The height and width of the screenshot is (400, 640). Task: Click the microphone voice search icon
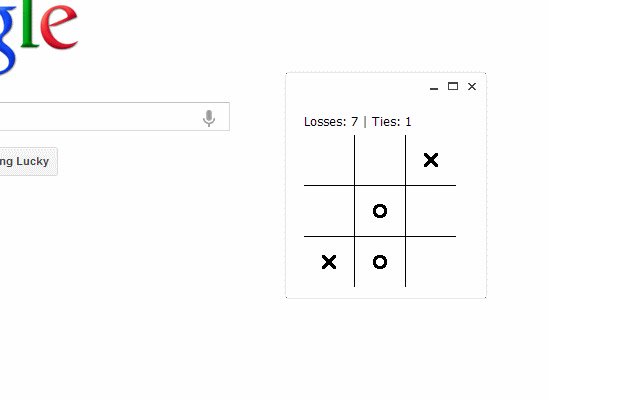pos(209,118)
